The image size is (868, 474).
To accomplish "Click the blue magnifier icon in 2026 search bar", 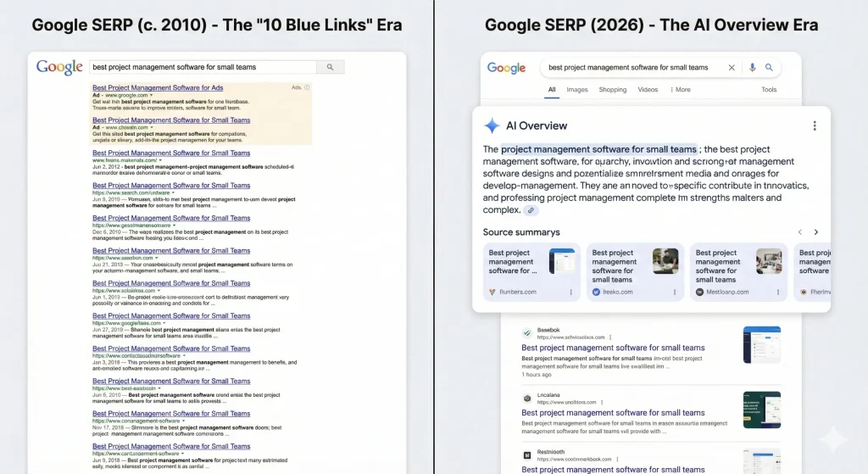I will pos(770,68).
